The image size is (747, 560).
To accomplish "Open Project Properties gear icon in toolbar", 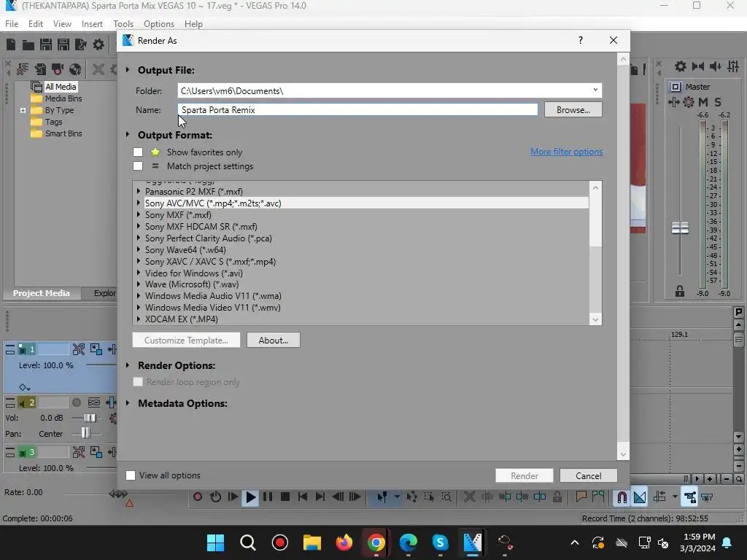I will click(x=98, y=44).
